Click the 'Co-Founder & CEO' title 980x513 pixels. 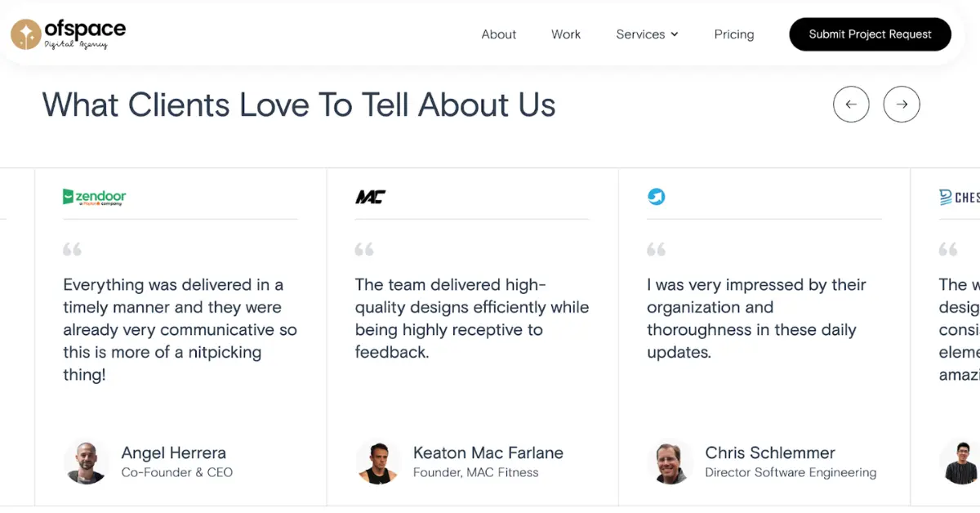coord(177,472)
